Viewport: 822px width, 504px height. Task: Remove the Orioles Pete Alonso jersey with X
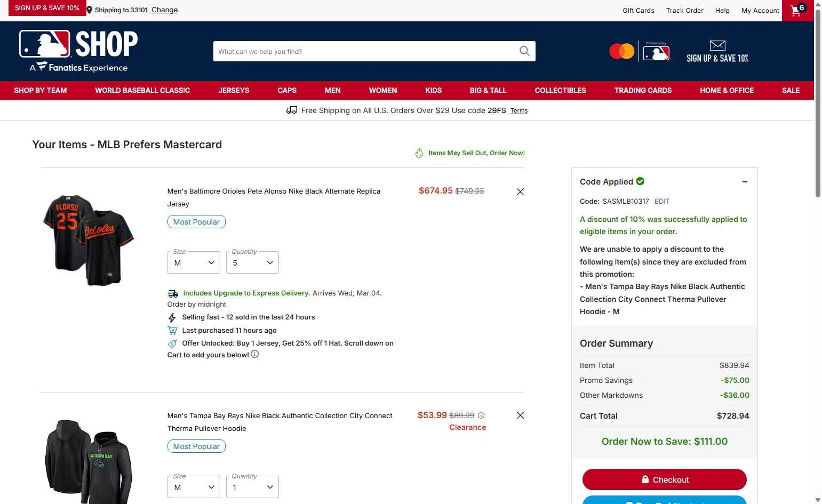(x=520, y=191)
